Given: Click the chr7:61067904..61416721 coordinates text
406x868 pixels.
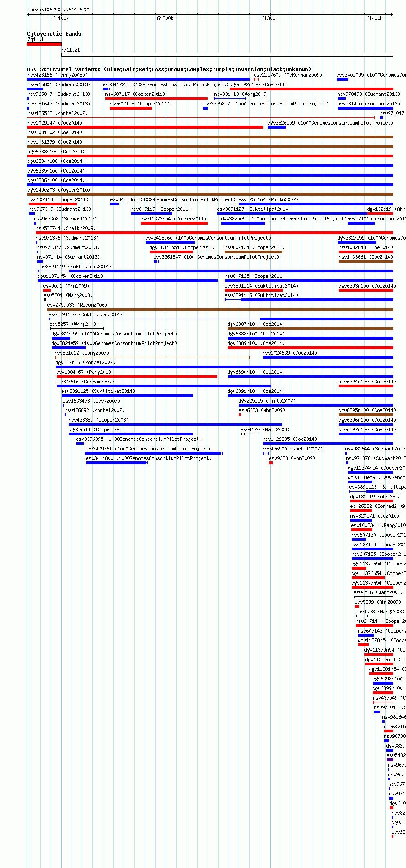Looking at the screenshot, I should [x=59, y=10].
